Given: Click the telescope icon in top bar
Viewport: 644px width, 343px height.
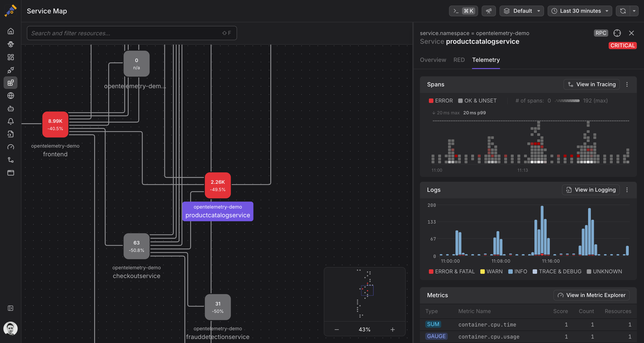Looking at the screenshot, I should [489, 11].
